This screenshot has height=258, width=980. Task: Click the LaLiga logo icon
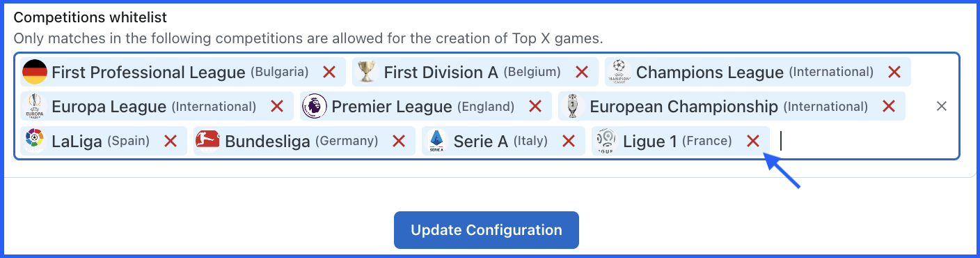[x=35, y=141]
